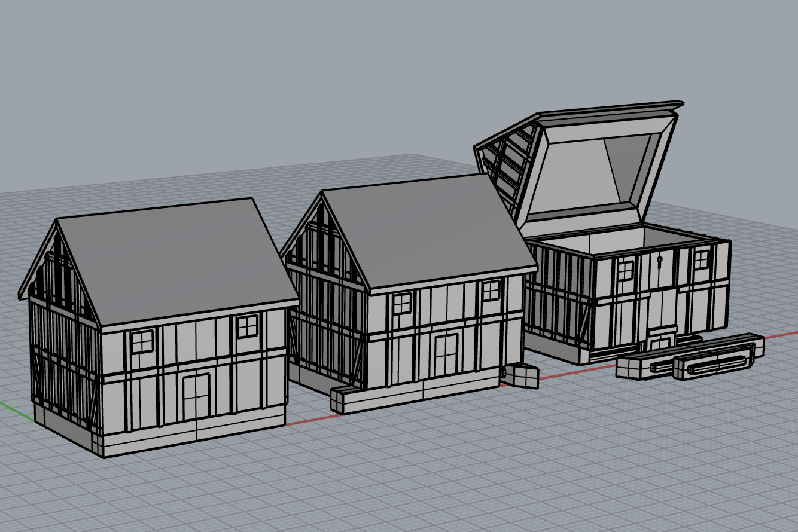Click the left house's front door
Viewport: 798px width, 532px height.
pyautogui.click(x=197, y=397)
